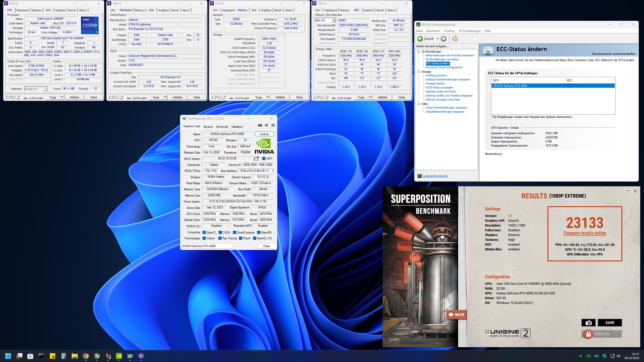
Task: Open Calculator from the taskbar
Action: click(x=64, y=356)
